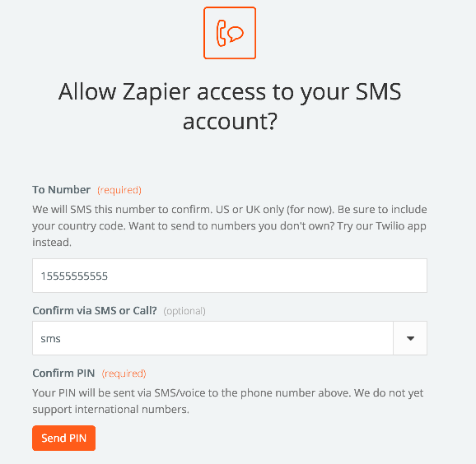Click the 'Confirm PIN' label

(63, 374)
